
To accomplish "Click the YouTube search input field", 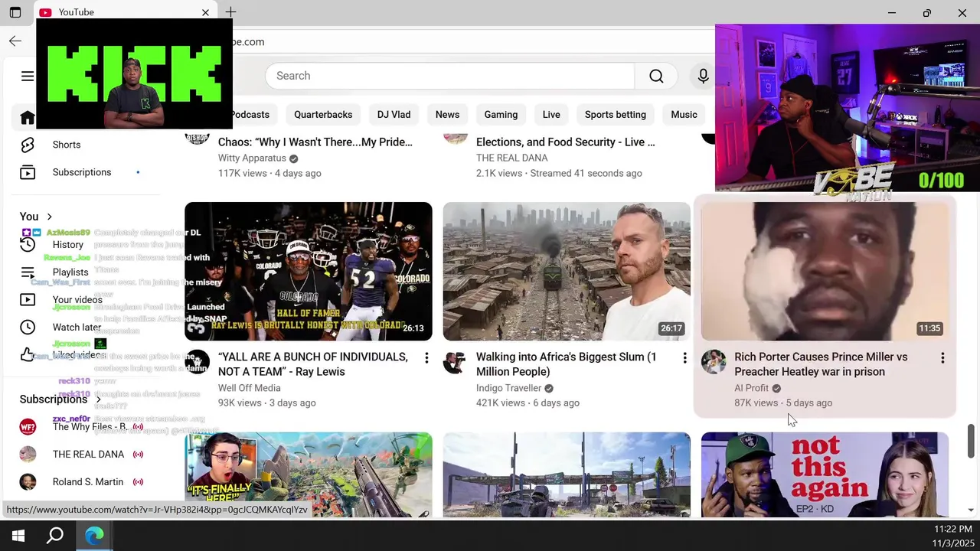I will (x=450, y=76).
